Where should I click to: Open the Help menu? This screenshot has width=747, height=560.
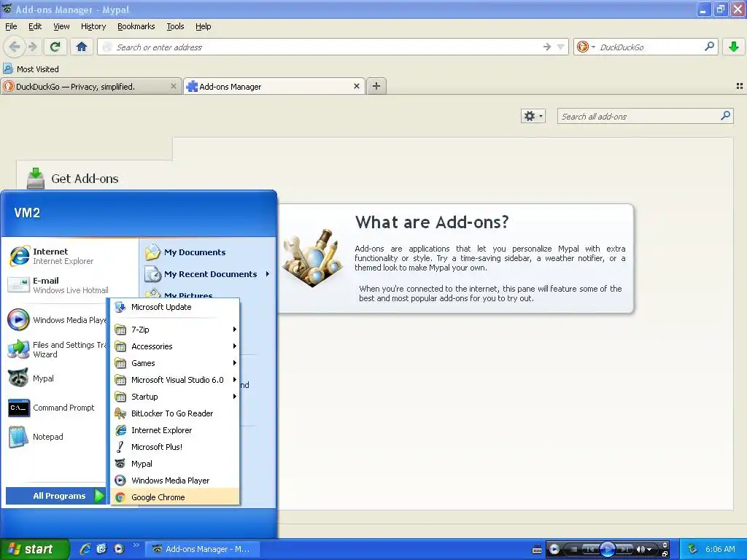(x=203, y=26)
